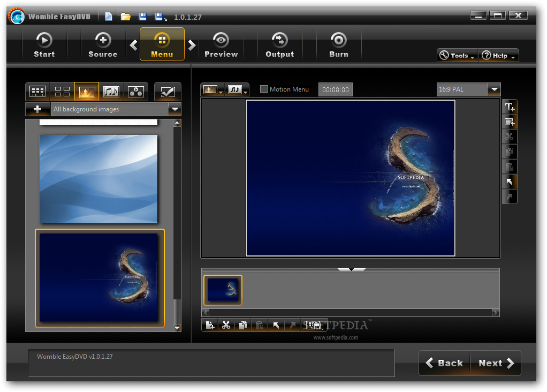Click the library scrollbar down arrow
This screenshot has width=547, height=392.
pyautogui.click(x=177, y=328)
